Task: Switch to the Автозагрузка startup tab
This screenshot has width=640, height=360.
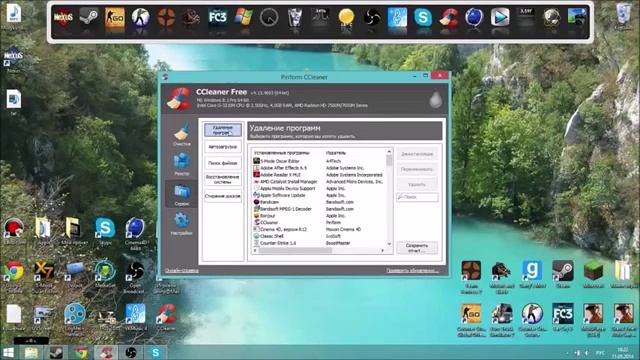Action: pyautogui.click(x=222, y=147)
